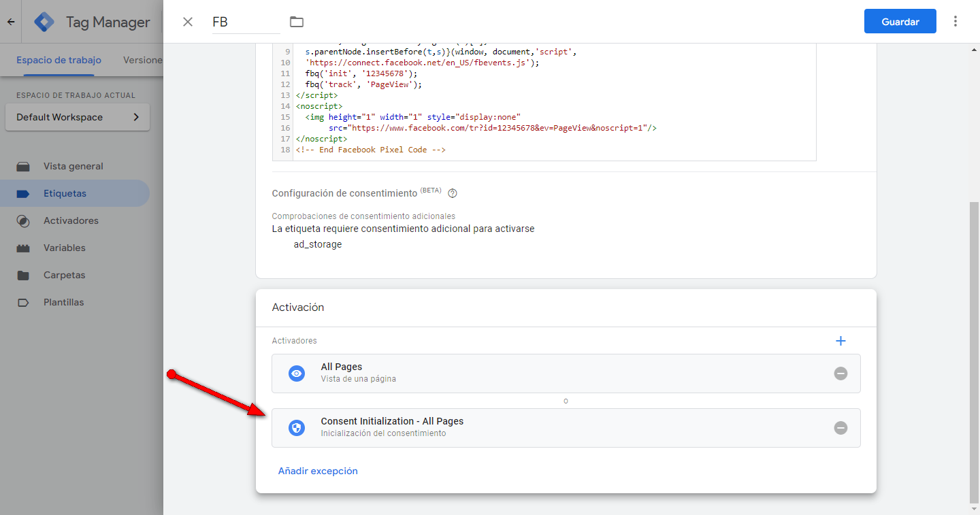Viewport: 980px width, 515px height.
Task: Close the FB tag editor panel
Action: point(188,22)
